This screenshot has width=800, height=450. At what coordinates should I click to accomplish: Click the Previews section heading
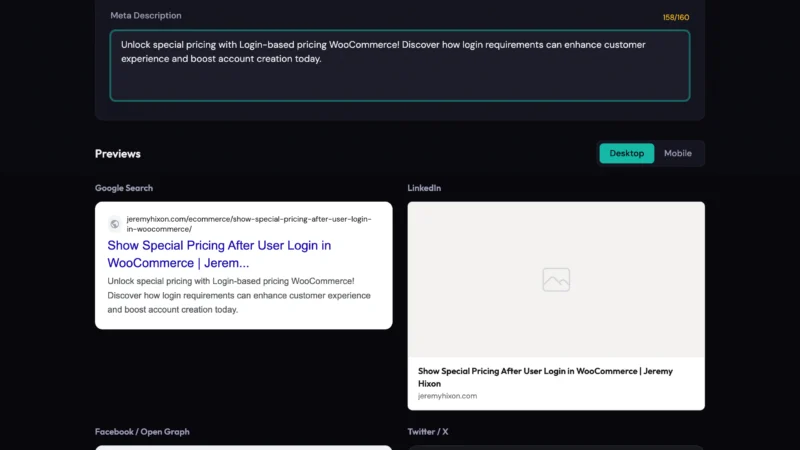[118, 154]
